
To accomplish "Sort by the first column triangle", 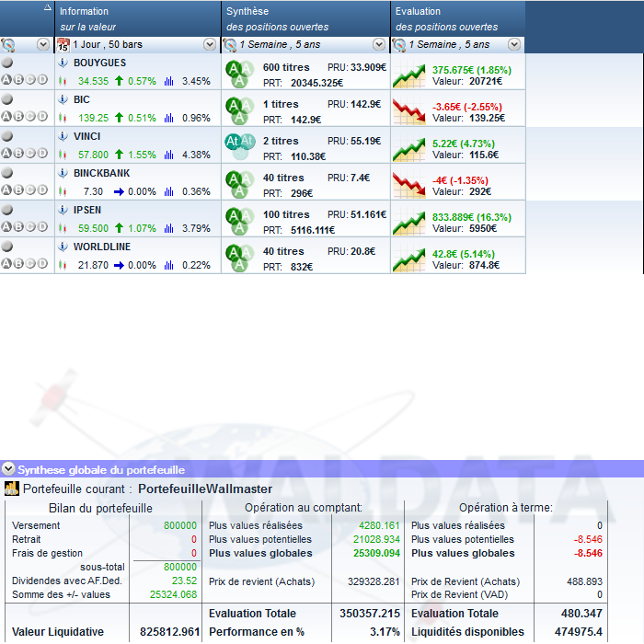I will [x=48, y=7].
